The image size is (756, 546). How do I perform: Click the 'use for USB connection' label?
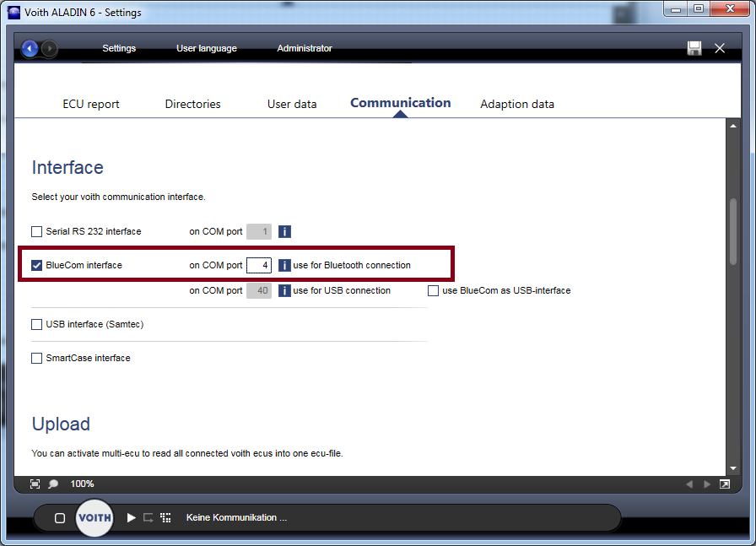coord(342,290)
